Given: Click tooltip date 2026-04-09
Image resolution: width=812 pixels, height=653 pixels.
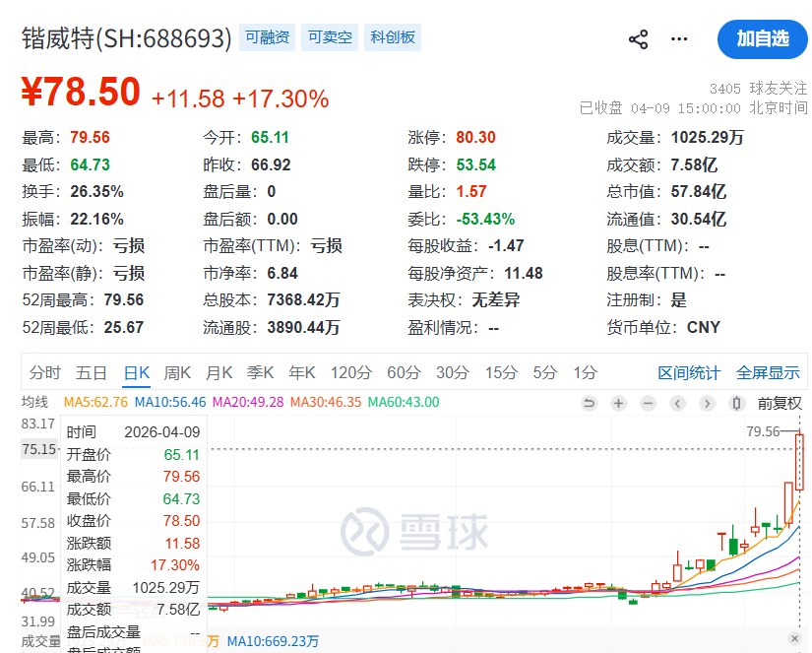Looking at the screenshot, I should pyautogui.click(x=162, y=432).
